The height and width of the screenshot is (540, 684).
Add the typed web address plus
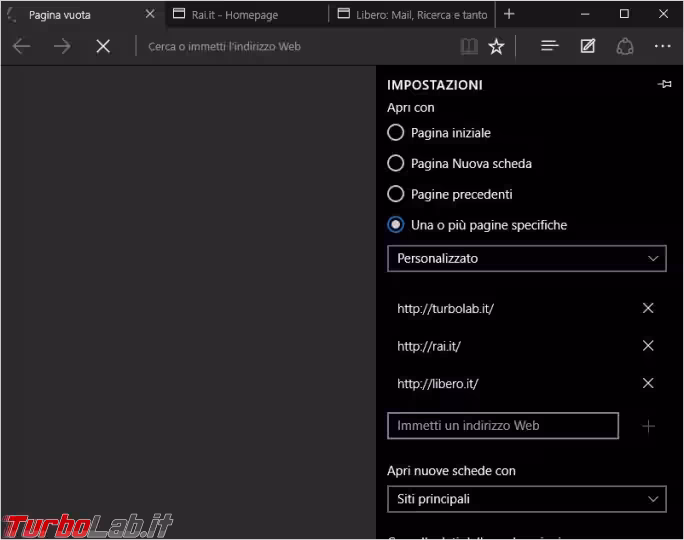[x=649, y=426]
